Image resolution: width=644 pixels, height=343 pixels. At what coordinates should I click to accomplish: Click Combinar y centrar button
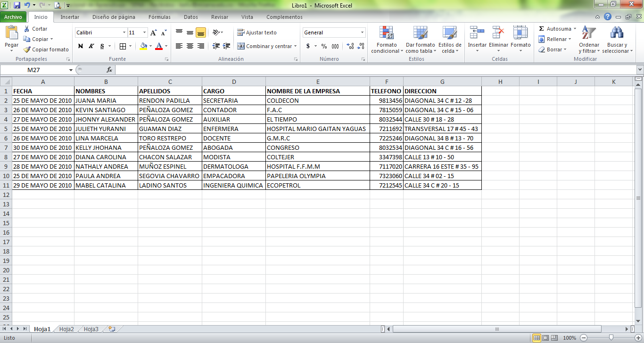click(264, 46)
